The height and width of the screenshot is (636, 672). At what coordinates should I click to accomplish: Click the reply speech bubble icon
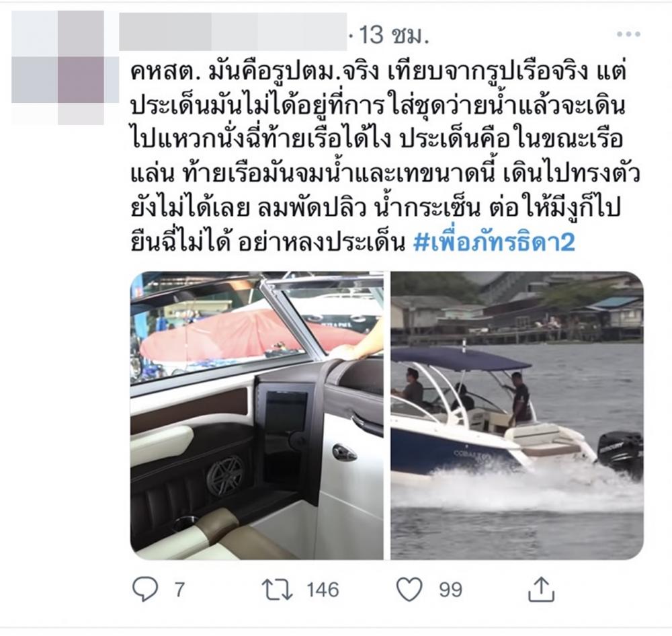point(145,588)
